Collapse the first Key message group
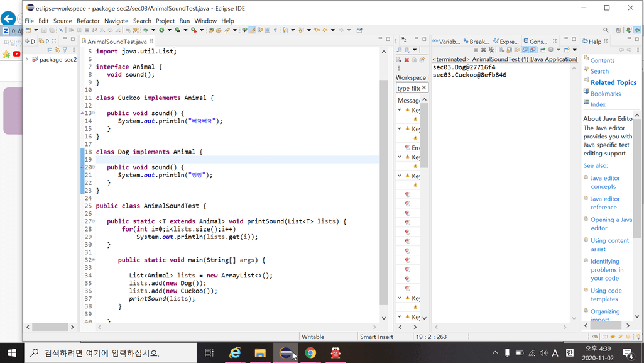Screen dimensions: 644x363 [399, 109]
